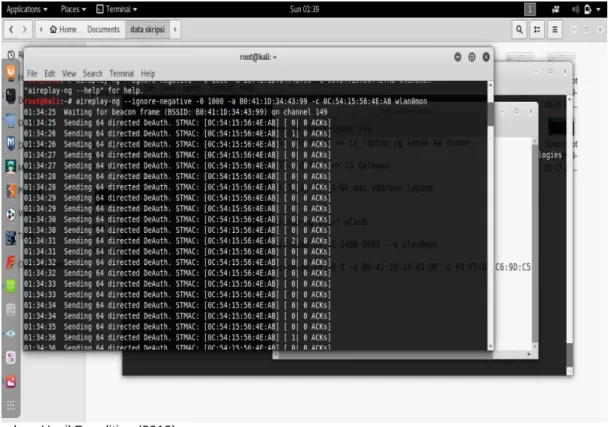Go to Home in the Files path bar
This screenshot has height=427, width=608.
pyautogui.click(x=63, y=29)
